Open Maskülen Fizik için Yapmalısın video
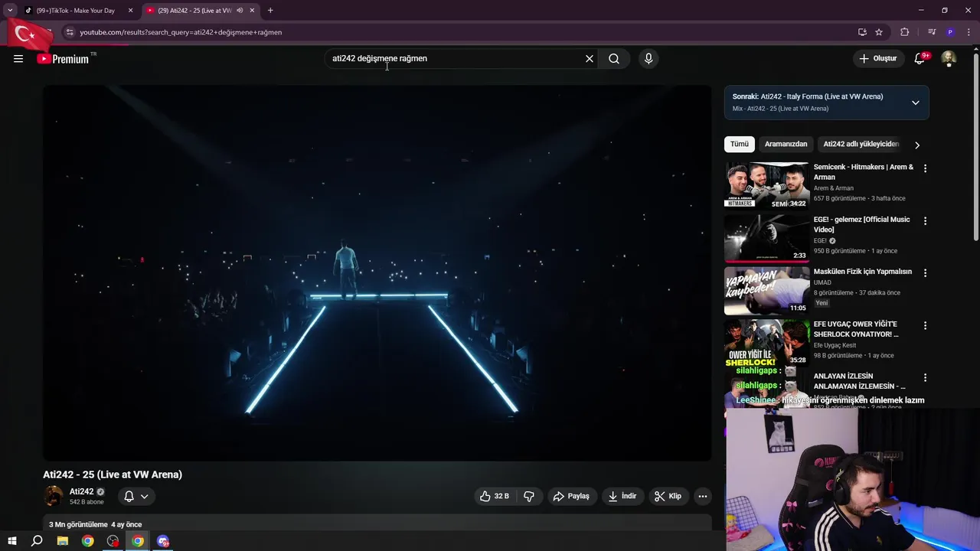This screenshot has height=551, width=980. pos(863,272)
